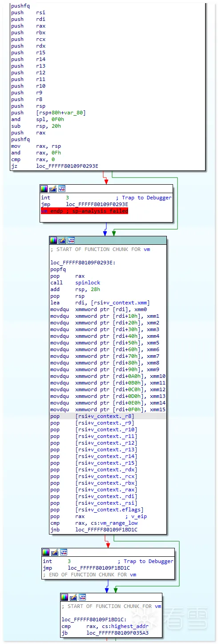Click color icon in loc_FFFFF80109F1BD1C node
218x644 pixels.
[65, 597]
